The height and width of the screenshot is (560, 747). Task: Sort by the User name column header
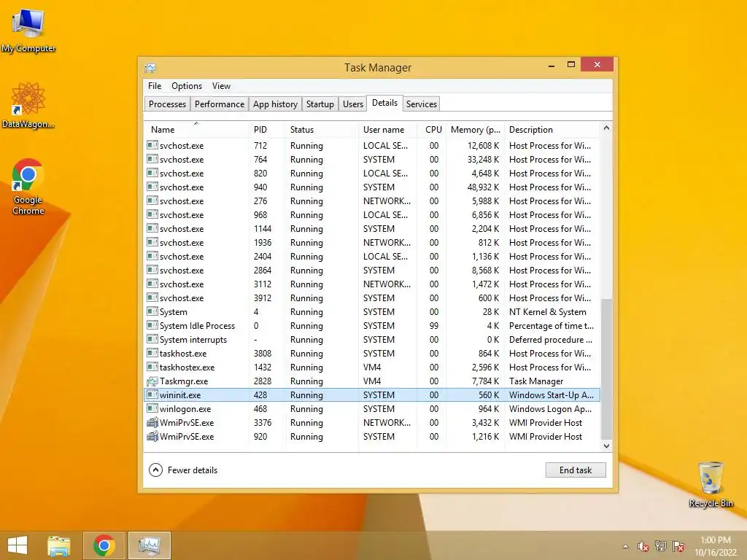click(x=387, y=130)
